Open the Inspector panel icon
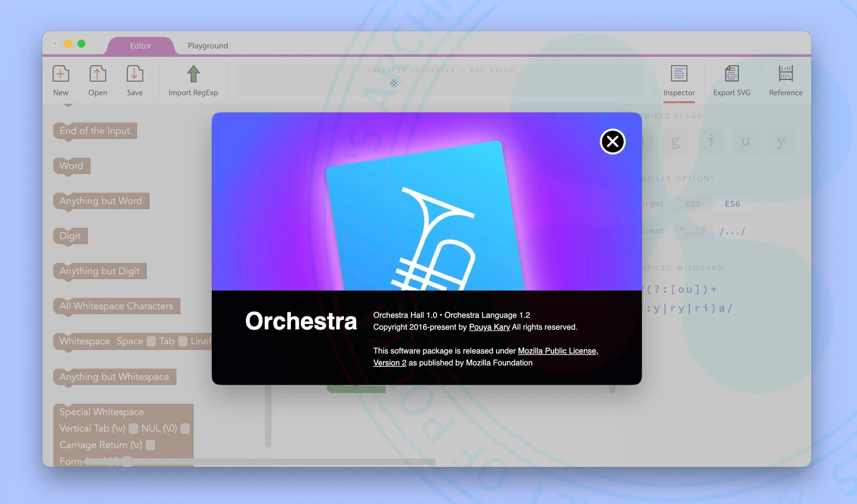 tap(679, 73)
